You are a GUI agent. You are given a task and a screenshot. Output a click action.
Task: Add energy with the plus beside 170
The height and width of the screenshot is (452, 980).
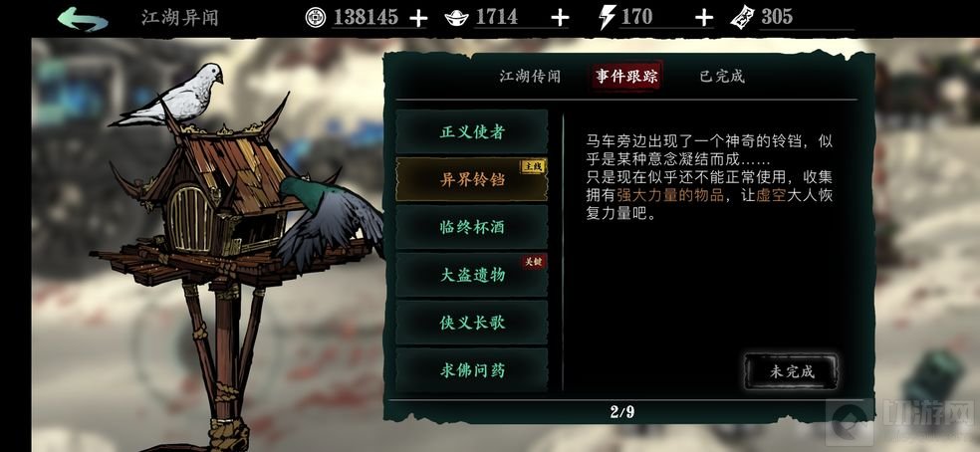[704, 19]
